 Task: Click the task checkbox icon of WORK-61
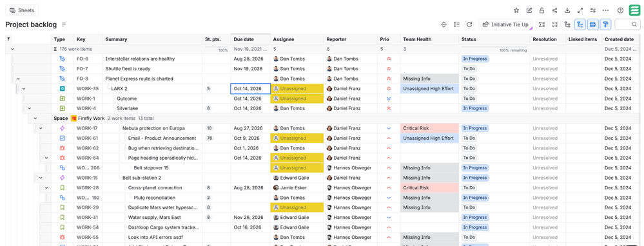coord(63,138)
